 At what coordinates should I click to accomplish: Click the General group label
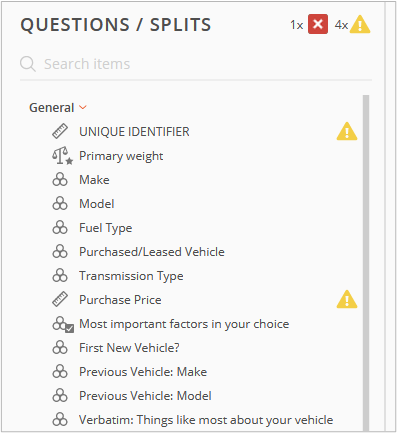click(52, 108)
